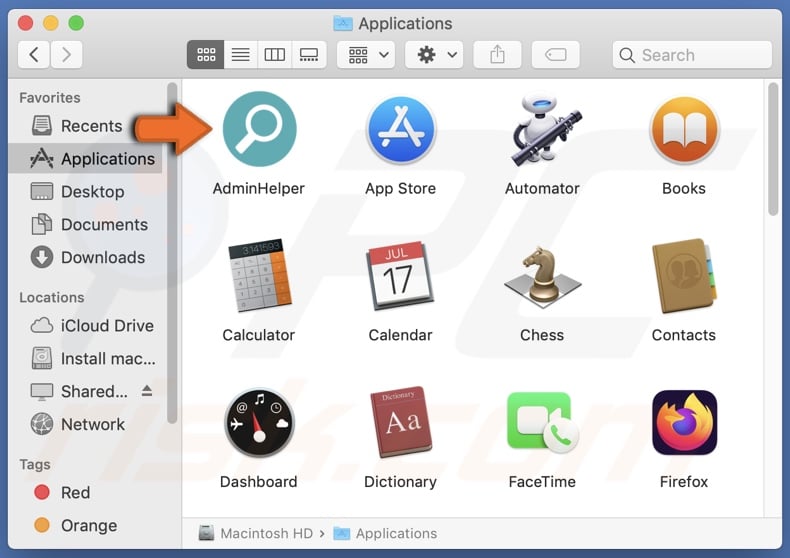Click the Applications folder icon in title bar
Viewport: 790px width, 558px height.
[x=343, y=23]
